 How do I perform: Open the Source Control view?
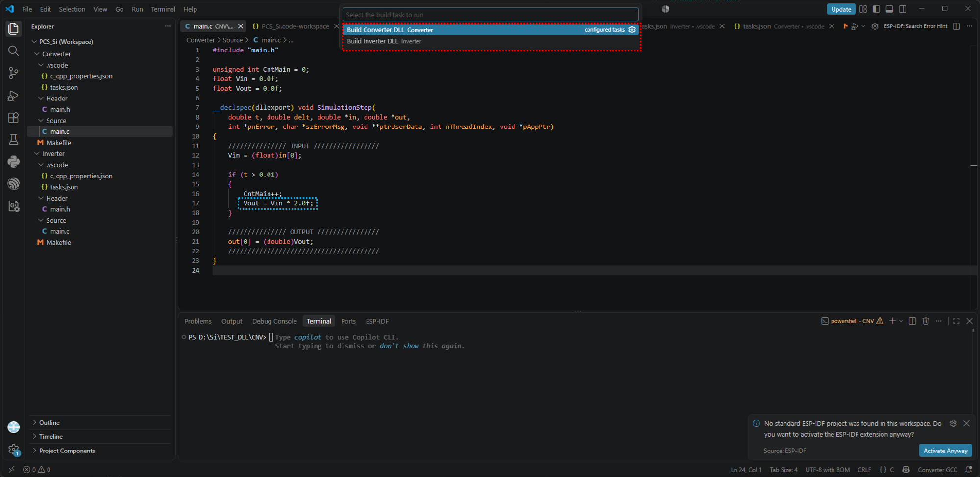[x=13, y=73]
